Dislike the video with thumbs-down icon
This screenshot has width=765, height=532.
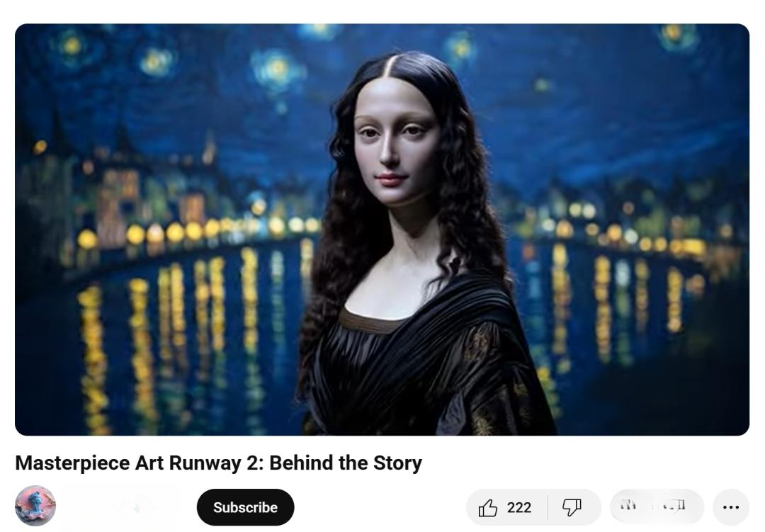pos(572,508)
